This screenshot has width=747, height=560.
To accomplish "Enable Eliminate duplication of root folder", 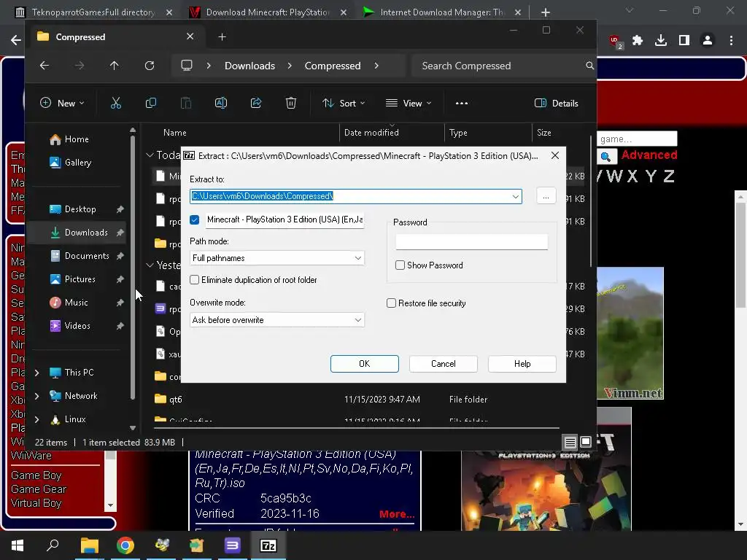I will pyautogui.click(x=194, y=280).
